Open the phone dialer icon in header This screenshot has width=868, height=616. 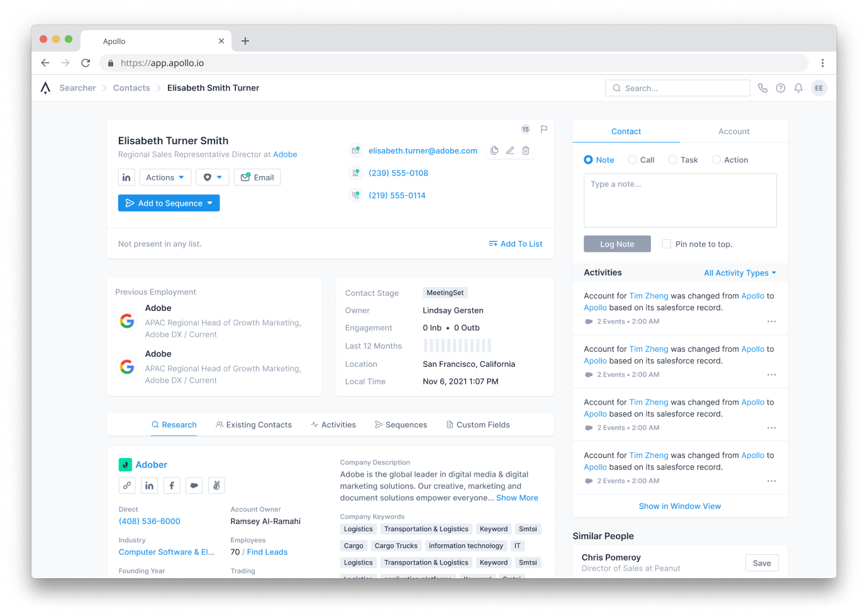tap(762, 88)
